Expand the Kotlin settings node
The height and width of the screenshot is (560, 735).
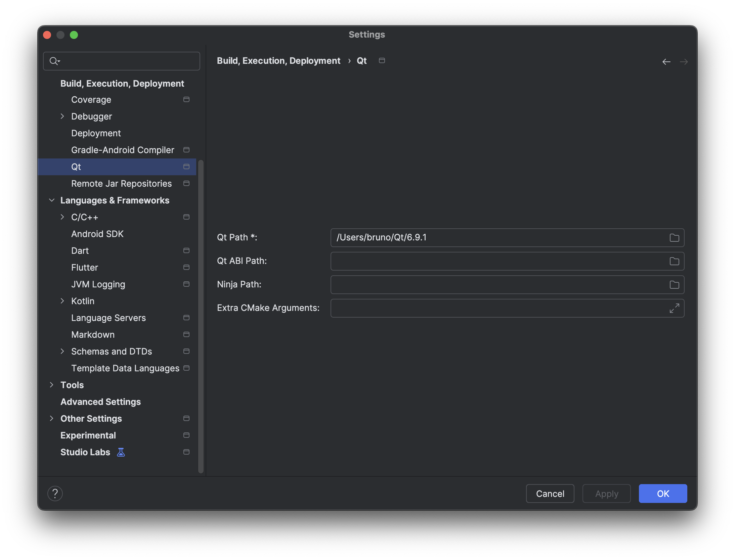point(62,301)
